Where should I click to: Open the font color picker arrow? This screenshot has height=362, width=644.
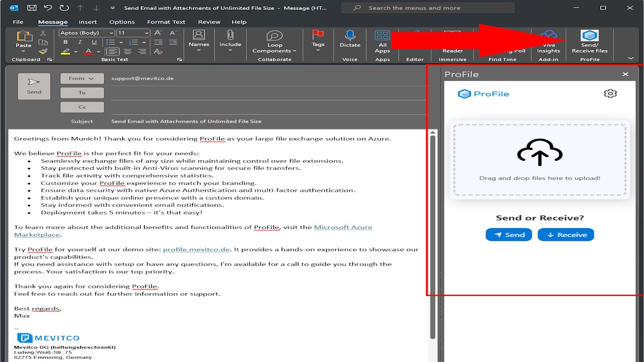point(98,51)
